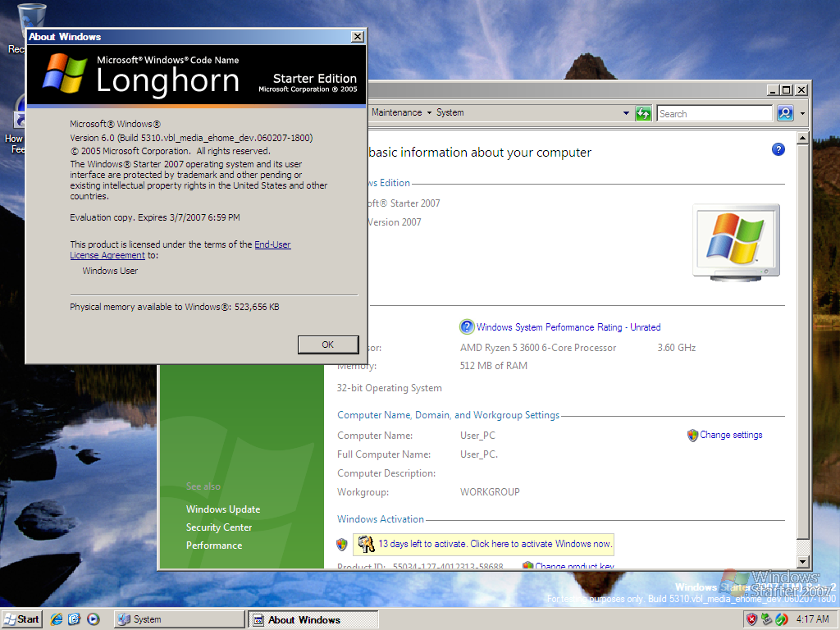840x630 pixels.
Task: Launch Internet Explorer from Quick Launch
Action: (x=57, y=619)
